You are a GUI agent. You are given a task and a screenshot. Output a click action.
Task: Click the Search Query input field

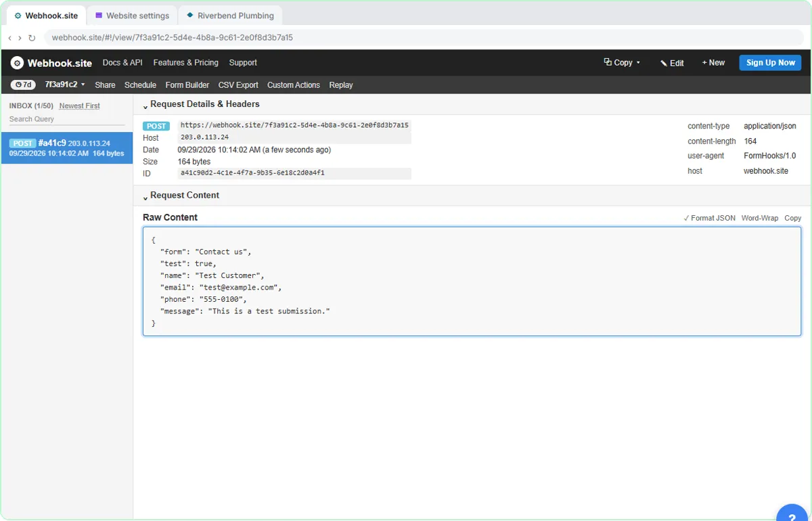(x=67, y=119)
